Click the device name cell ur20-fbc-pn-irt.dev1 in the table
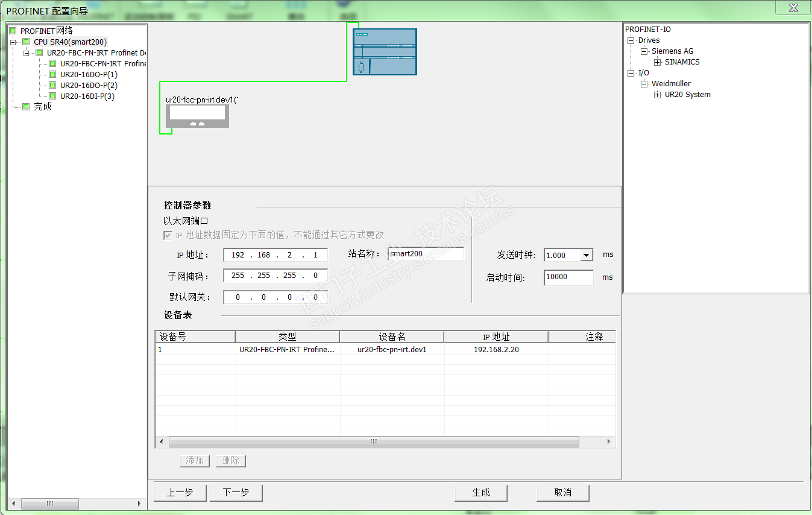812x515 pixels. click(392, 349)
